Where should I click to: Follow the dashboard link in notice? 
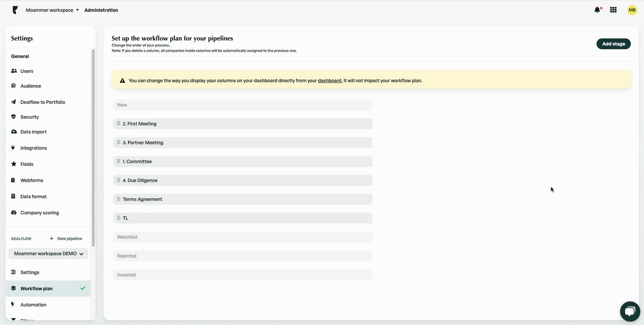[329, 81]
